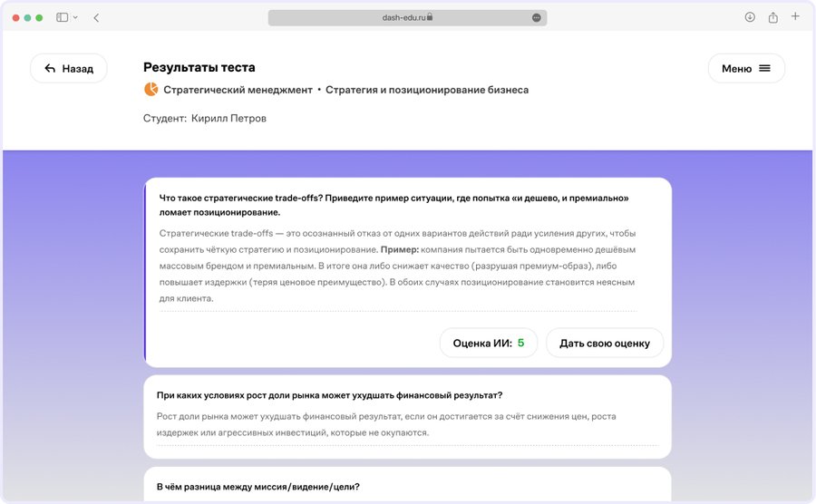Expand the market share growth question card
816x504 pixels.
click(x=407, y=416)
